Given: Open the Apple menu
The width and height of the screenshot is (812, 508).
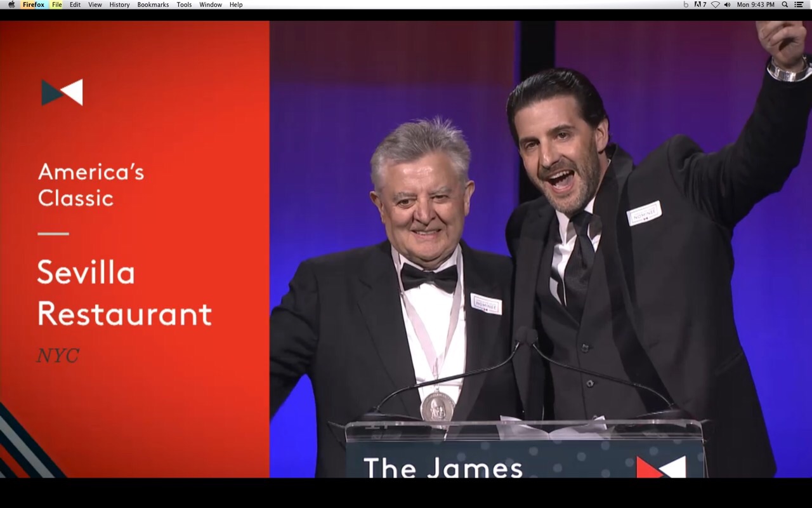Looking at the screenshot, I should click(11, 4).
